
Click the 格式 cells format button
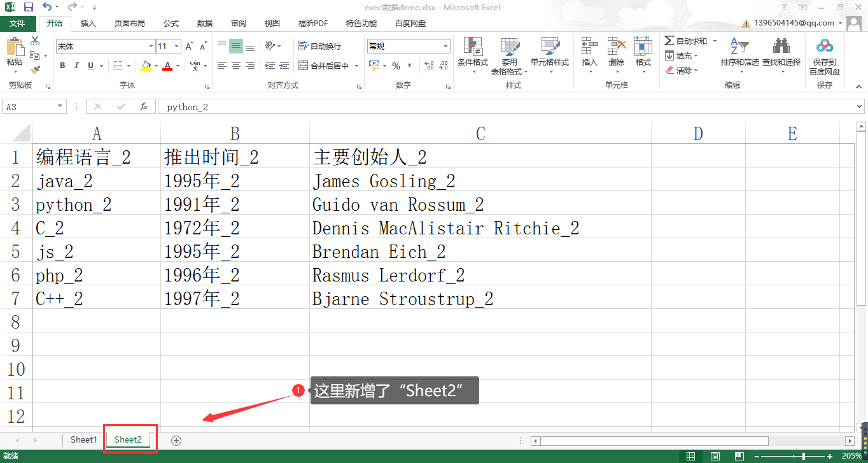[x=643, y=56]
